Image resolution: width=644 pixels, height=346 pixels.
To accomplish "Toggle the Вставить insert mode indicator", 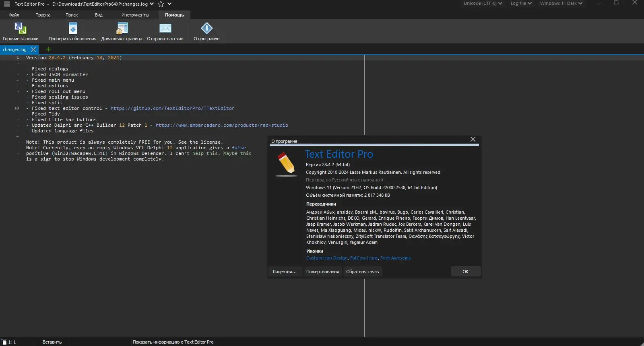I will tap(52, 342).
